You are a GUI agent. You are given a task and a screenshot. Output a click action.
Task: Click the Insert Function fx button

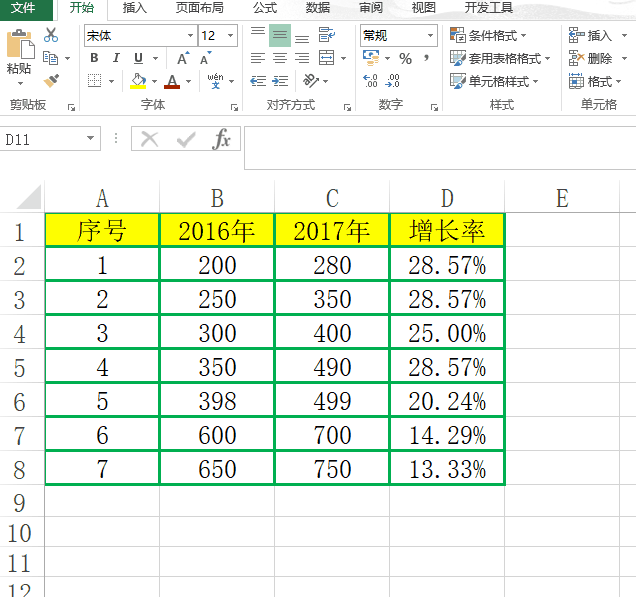(x=221, y=139)
